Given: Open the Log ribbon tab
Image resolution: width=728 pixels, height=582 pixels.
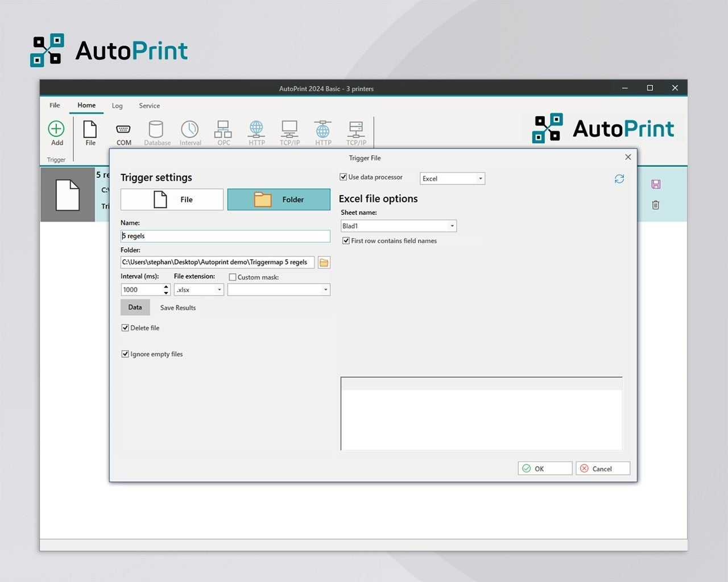Looking at the screenshot, I should [x=117, y=106].
